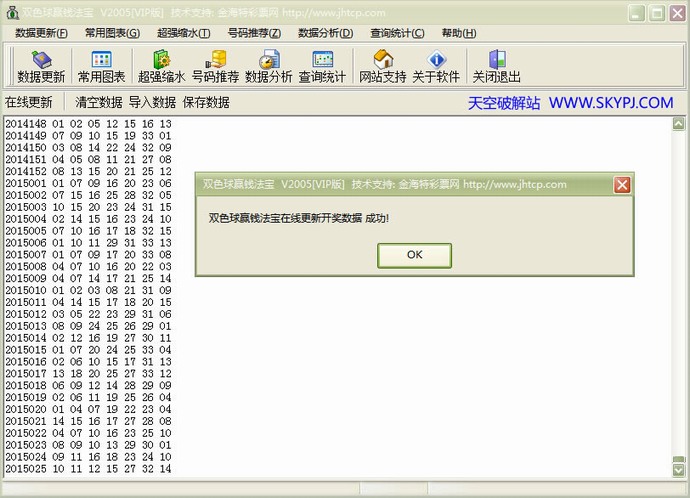Click the 导入数据 import button
690x498 pixels.
coord(152,102)
